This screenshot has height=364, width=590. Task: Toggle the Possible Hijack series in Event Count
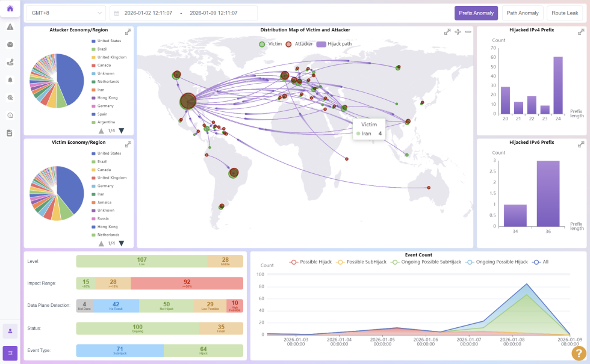click(311, 262)
